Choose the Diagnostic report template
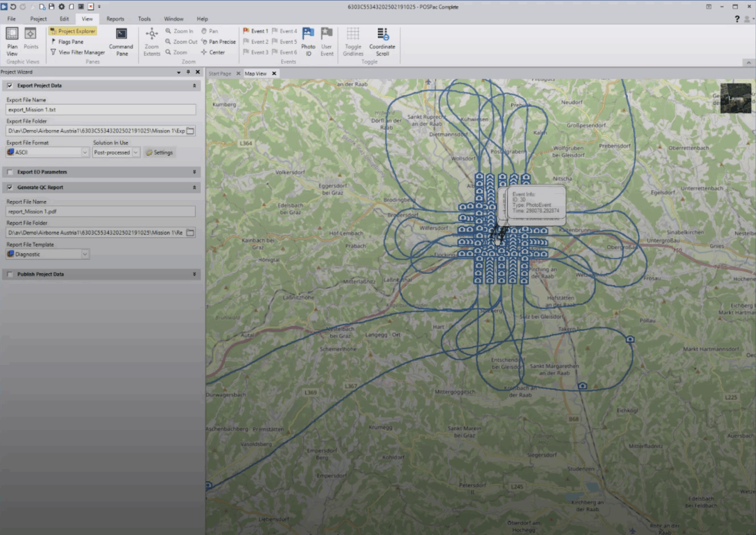 point(47,254)
